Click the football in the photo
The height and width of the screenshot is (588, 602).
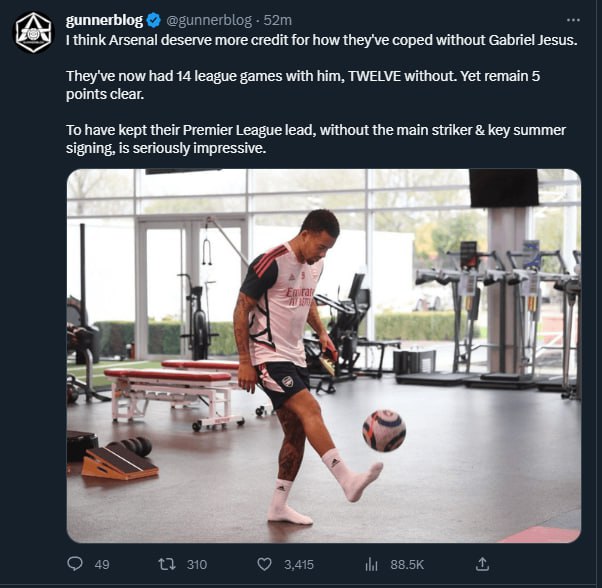pyautogui.click(x=384, y=430)
